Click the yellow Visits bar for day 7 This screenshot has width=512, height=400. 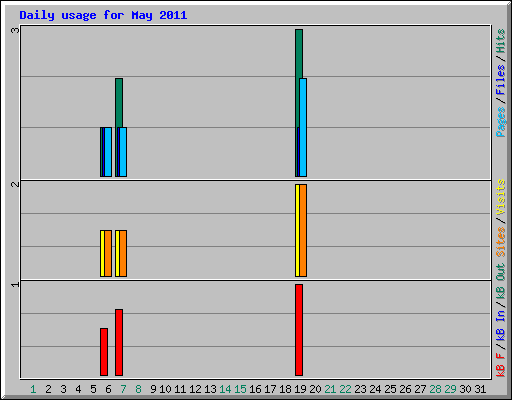[117, 253]
